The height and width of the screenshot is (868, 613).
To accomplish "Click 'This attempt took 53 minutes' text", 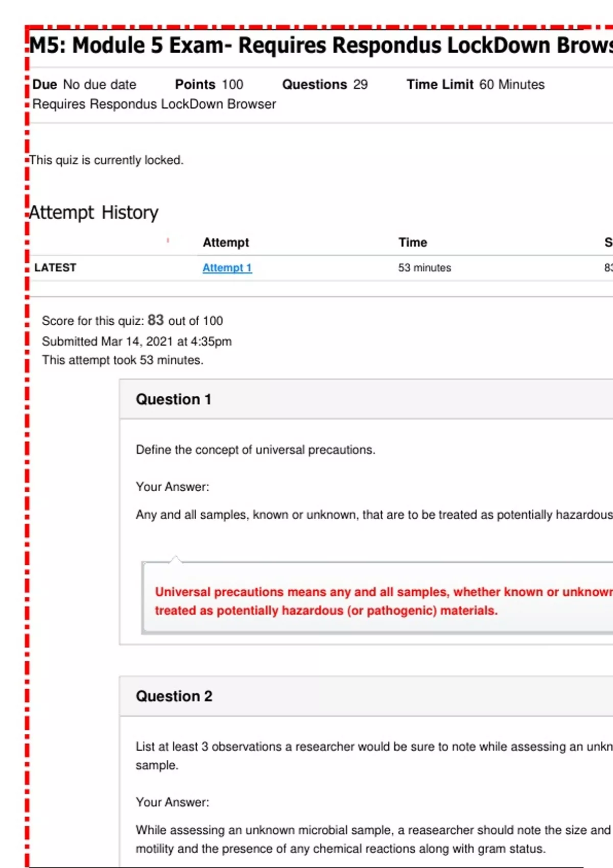I will tap(123, 360).
